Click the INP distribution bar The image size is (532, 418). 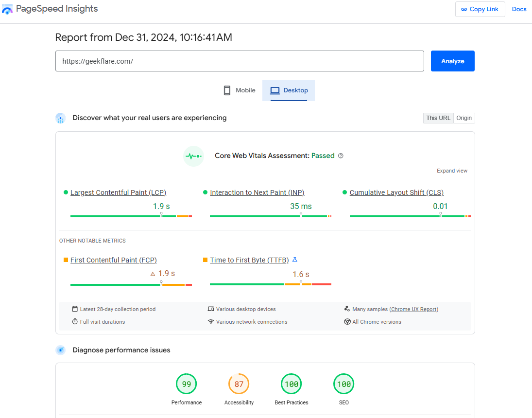pos(271,216)
